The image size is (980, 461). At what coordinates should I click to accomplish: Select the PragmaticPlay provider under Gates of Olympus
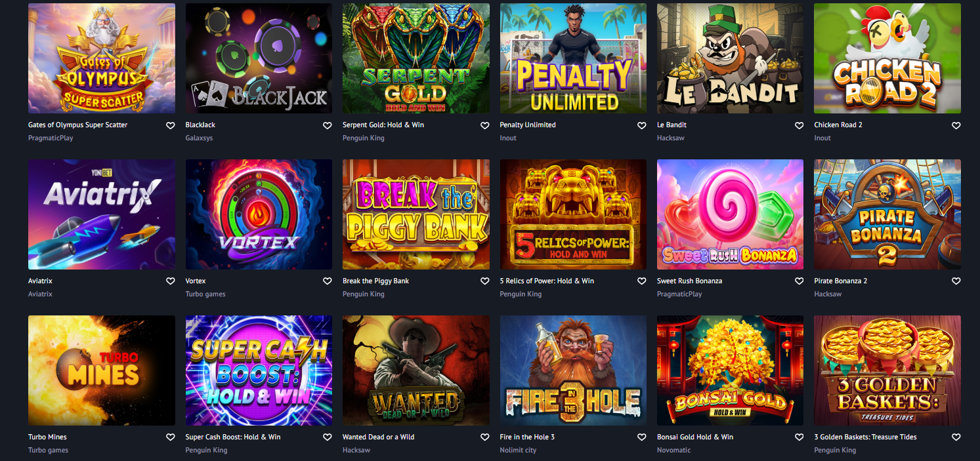click(51, 138)
